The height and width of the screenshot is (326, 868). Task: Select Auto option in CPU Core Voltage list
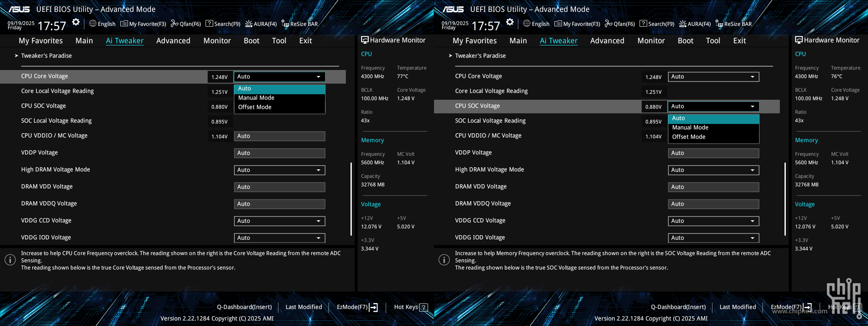[280, 89]
